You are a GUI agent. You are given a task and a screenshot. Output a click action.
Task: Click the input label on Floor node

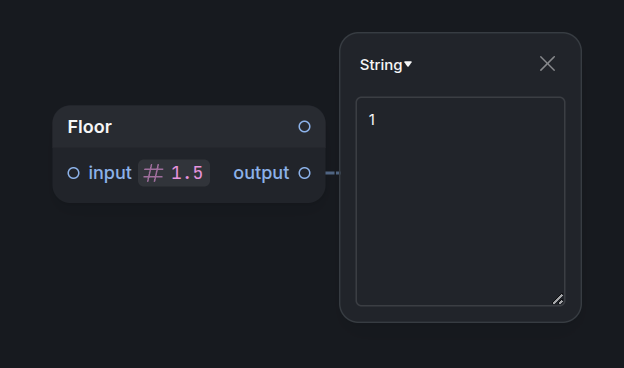point(110,173)
